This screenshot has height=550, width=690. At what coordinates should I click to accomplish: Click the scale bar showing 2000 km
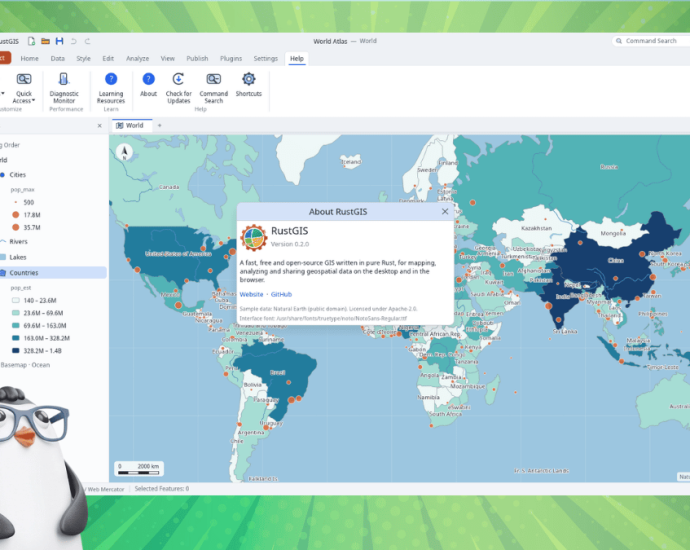tap(139, 469)
